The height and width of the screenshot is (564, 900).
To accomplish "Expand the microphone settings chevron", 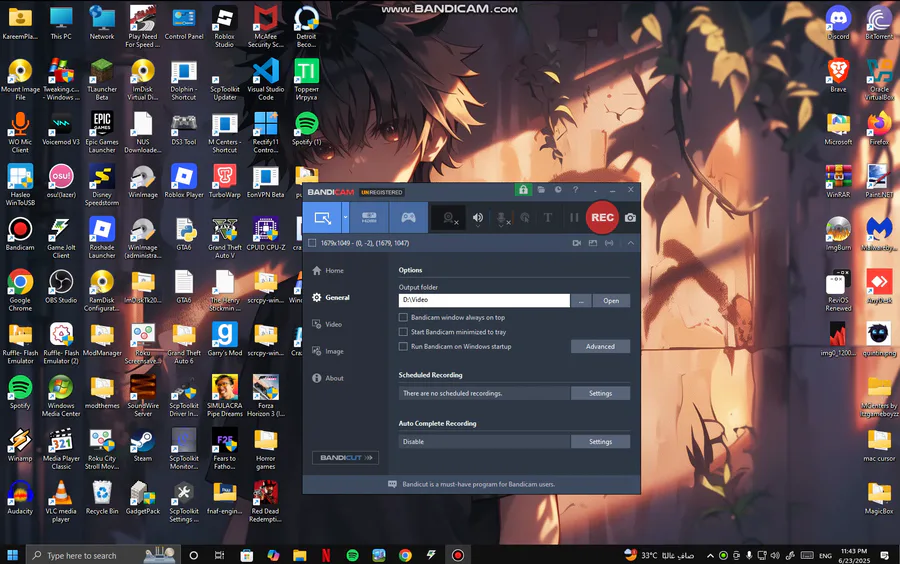I will [x=501, y=227].
